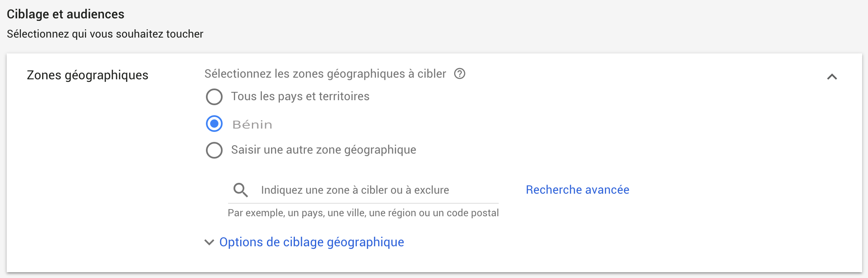Click the help icon beside geographic zones prompt

459,74
